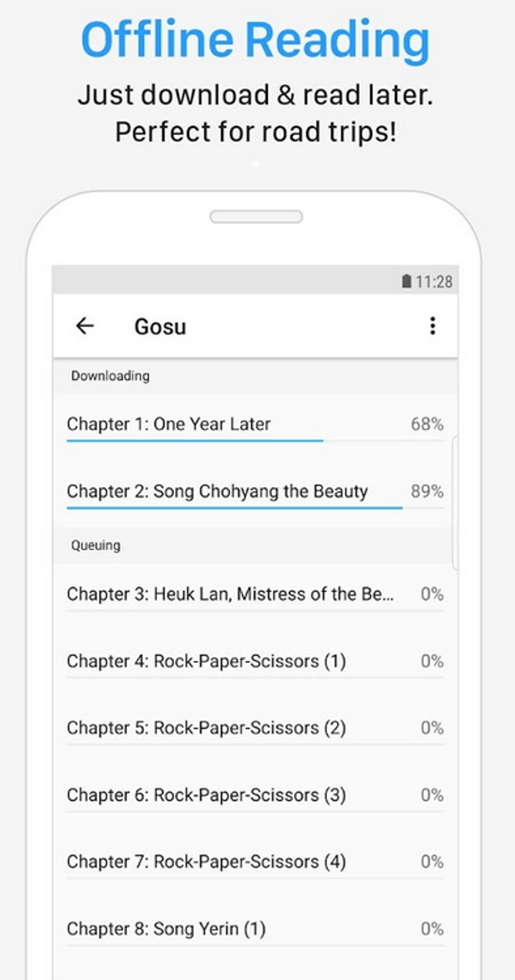Click the 68% progress label
The width and height of the screenshot is (515, 980).
427,424
